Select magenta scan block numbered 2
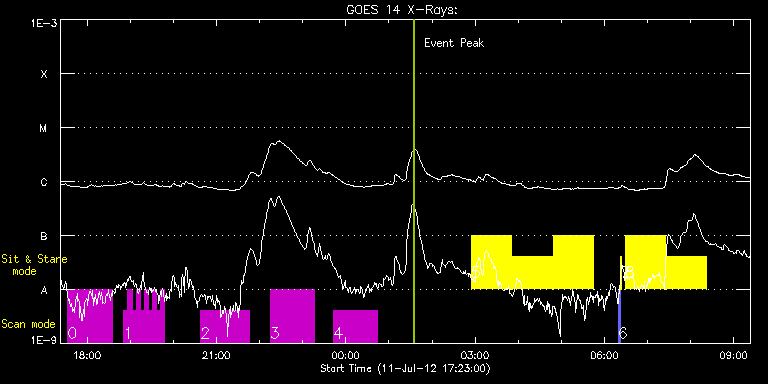768x384 pixels. (225, 326)
